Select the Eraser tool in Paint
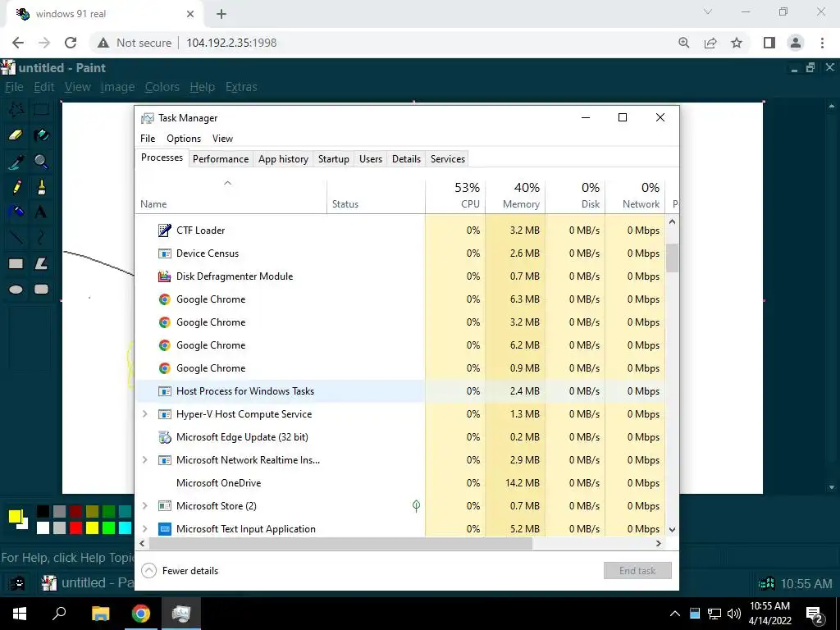840x630 pixels. click(16, 135)
